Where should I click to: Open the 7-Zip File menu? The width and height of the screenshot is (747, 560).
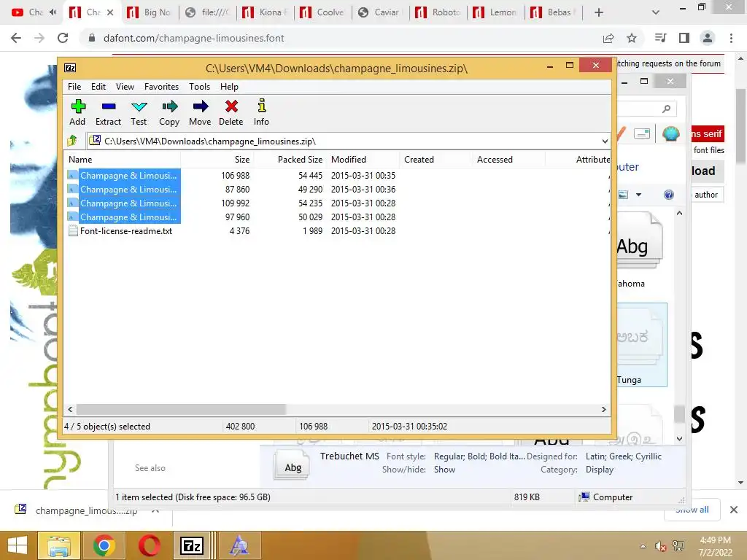74,87
